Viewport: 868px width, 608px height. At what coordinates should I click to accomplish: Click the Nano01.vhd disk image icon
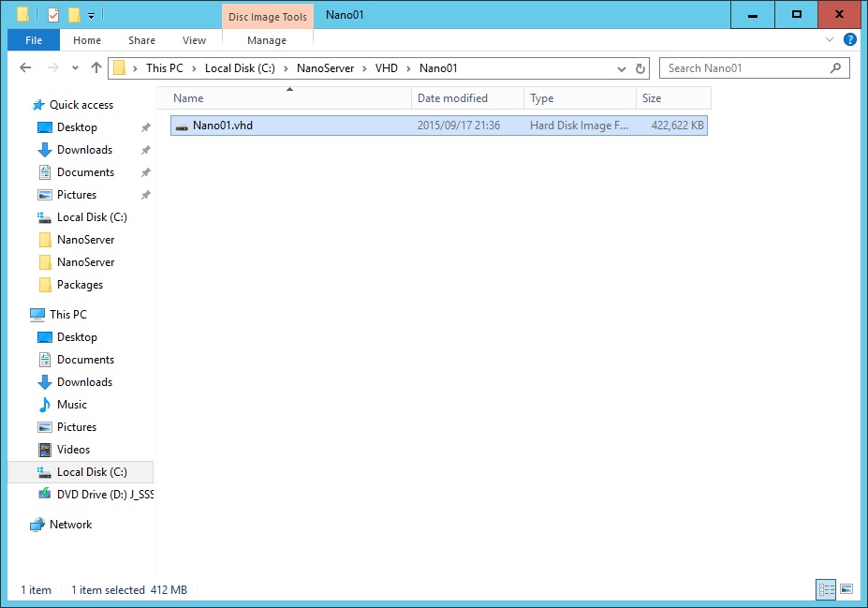(182, 126)
